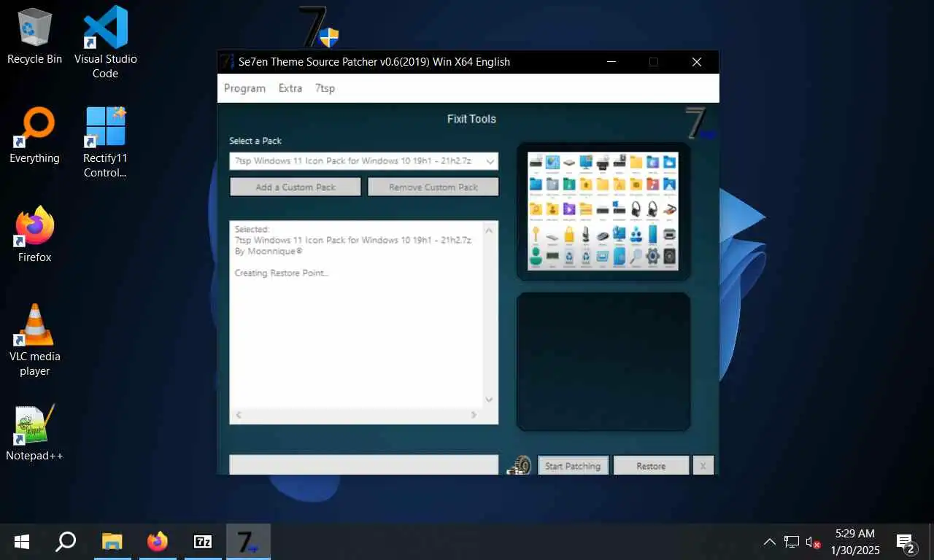Open the 7tsp menu
This screenshot has width=934, height=560.
pos(325,88)
